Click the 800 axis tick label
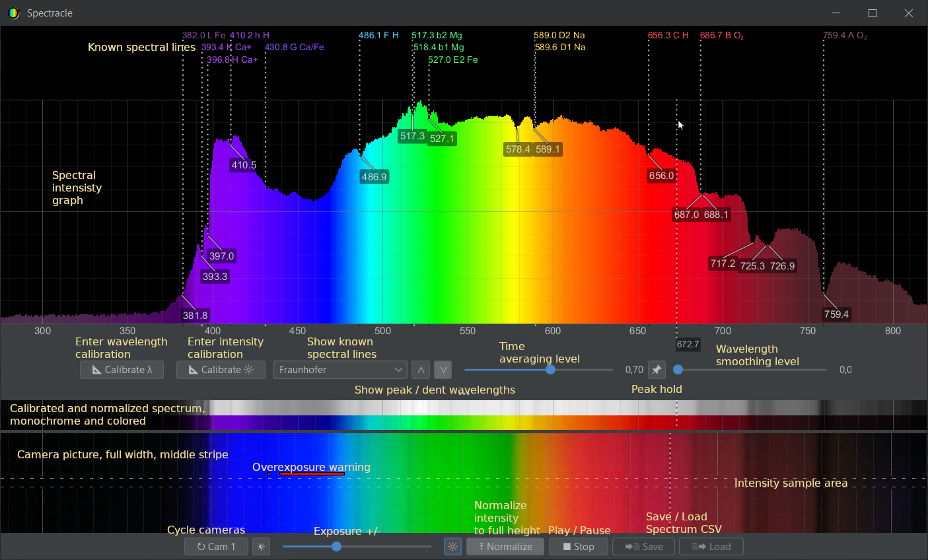Screen dimensions: 928x560 click(893, 331)
